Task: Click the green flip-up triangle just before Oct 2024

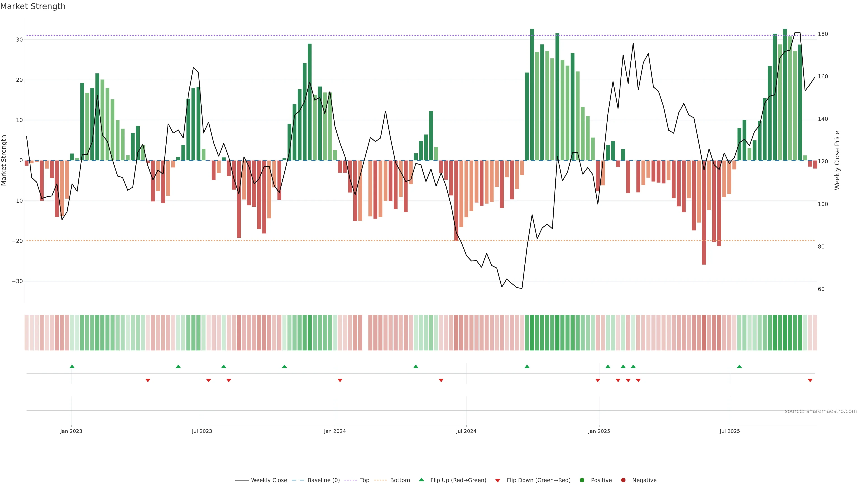Action: pyautogui.click(x=527, y=366)
